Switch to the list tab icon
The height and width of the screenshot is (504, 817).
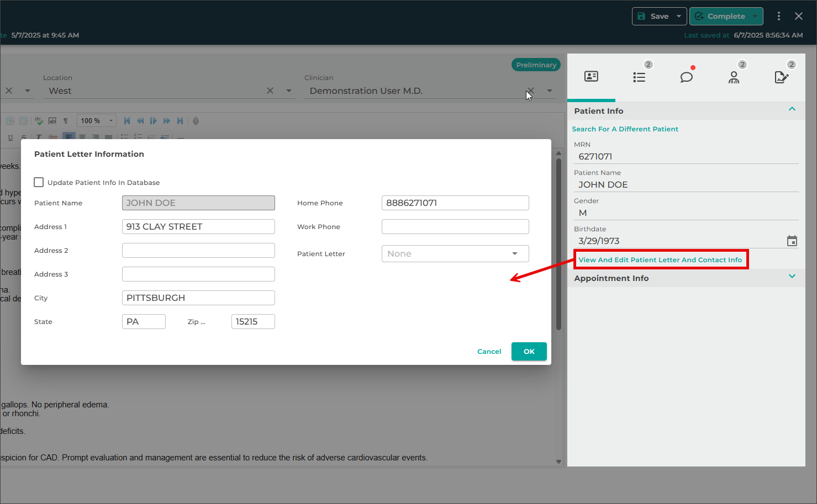click(x=639, y=77)
